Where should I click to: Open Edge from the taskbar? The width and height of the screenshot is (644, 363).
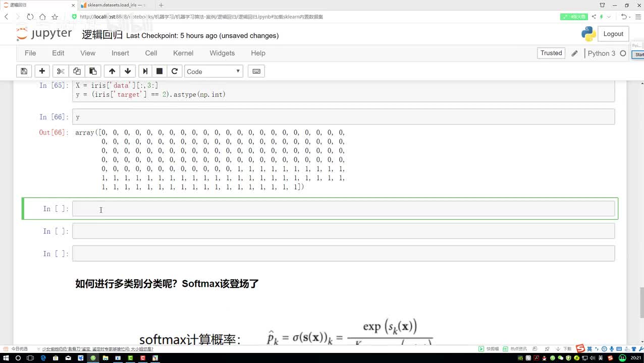pyautogui.click(x=43, y=358)
